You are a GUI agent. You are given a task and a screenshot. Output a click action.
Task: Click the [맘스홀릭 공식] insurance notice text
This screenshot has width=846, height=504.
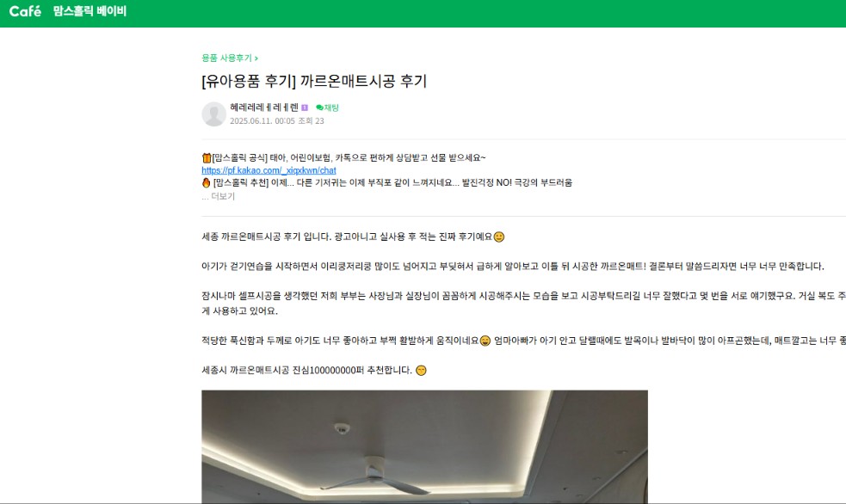(x=349, y=158)
